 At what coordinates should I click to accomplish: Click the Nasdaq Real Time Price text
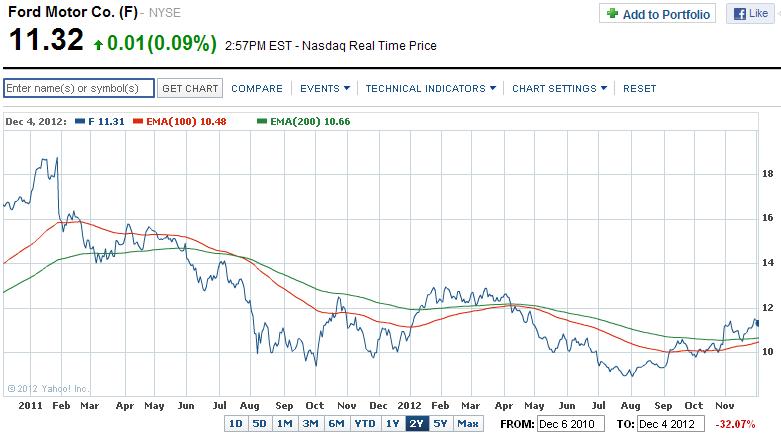369,46
